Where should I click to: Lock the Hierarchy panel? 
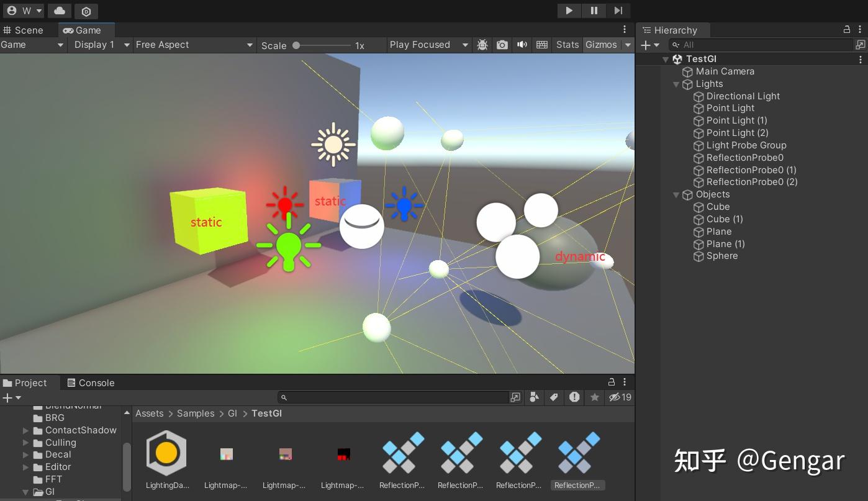click(x=846, y=30)
